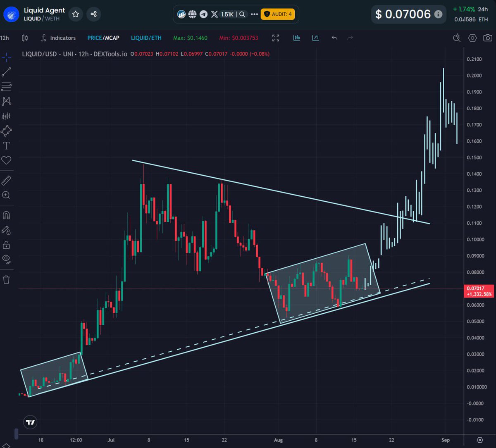Open the TradingView logo link
This screenshot has height=448, width=496.
click(30, 422)
